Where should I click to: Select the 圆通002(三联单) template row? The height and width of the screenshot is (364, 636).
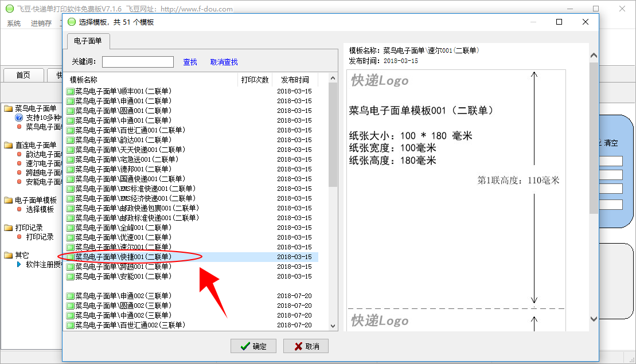(192, 305)
